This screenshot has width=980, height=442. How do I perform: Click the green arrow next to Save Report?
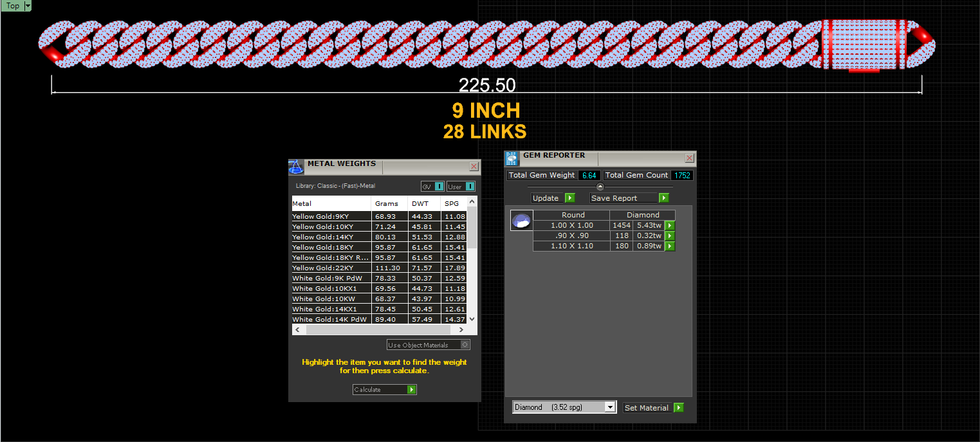(664, 198)
